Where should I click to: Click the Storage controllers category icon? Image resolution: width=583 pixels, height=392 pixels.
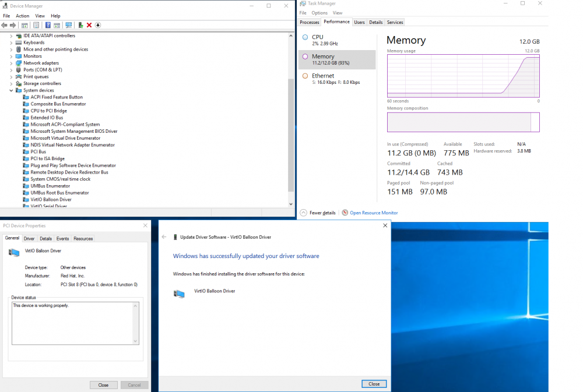coord(19,84)
